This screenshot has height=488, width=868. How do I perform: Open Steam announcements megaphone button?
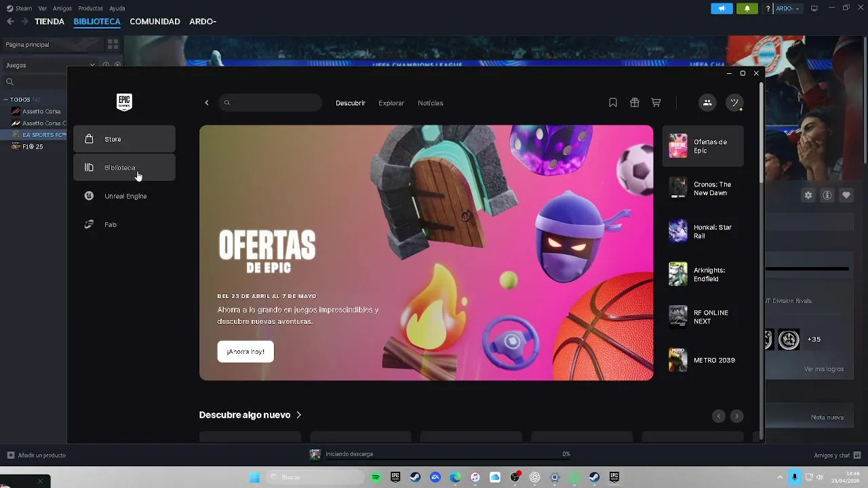point(722,8)
